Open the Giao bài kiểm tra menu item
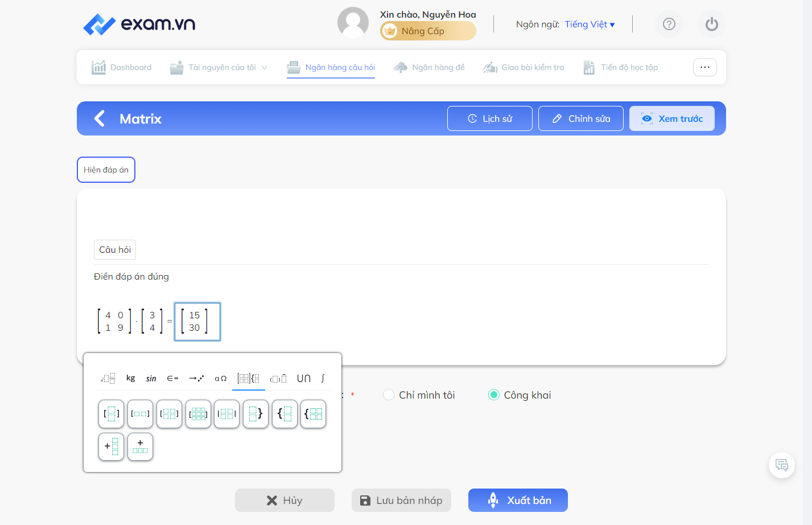The width and height of the screenshot is (812, 525). (x=524, y=67)
